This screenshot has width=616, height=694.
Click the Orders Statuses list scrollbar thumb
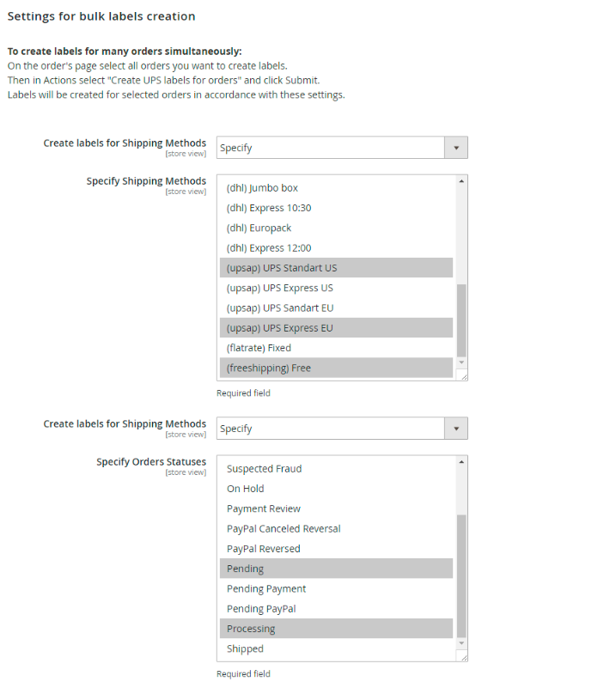461,575
